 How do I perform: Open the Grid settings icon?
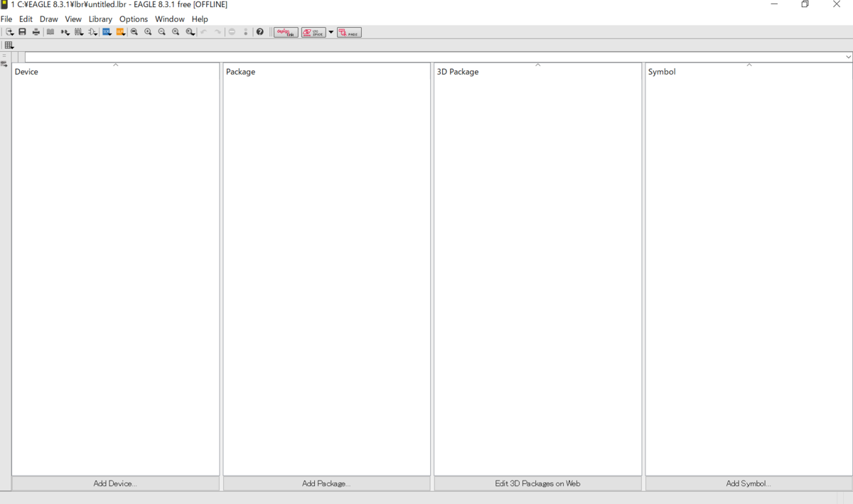coord(9,45)
